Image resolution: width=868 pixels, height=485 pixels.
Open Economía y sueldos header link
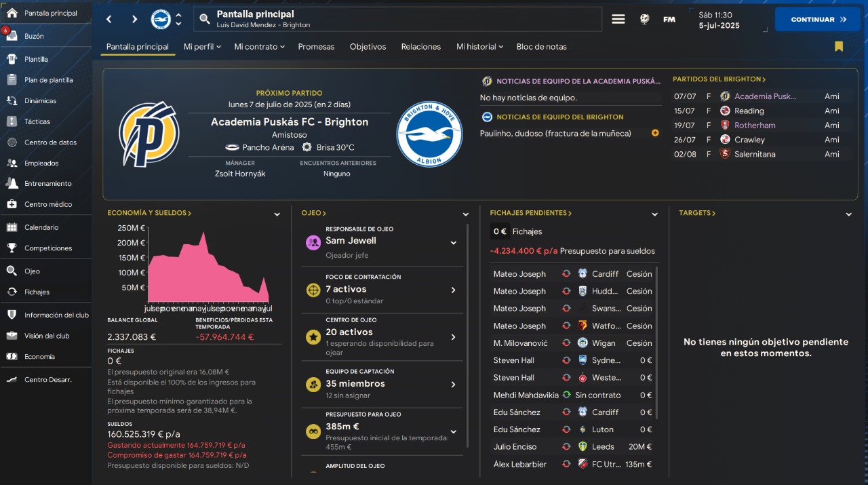click(x=149, y=213)
